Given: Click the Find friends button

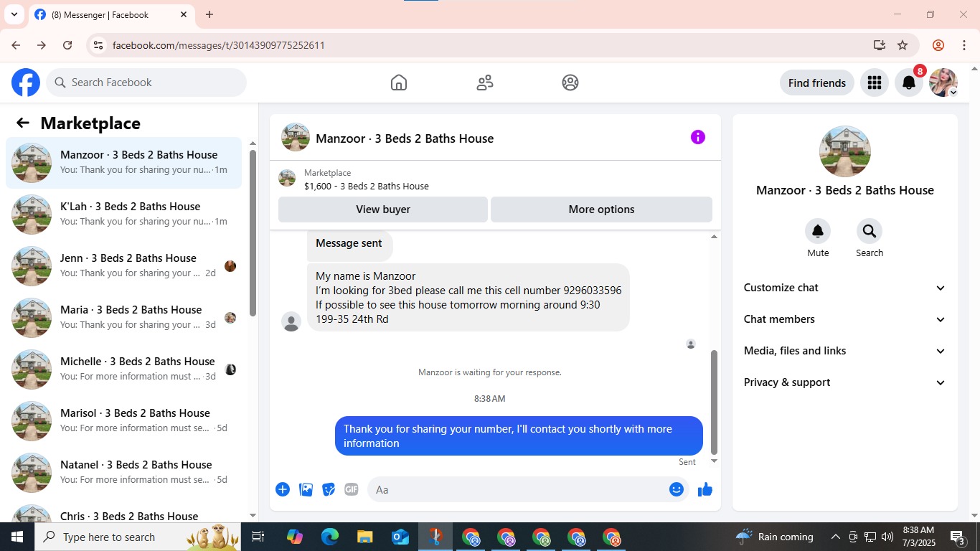Looking at the screenshot, I should point(817,83).
